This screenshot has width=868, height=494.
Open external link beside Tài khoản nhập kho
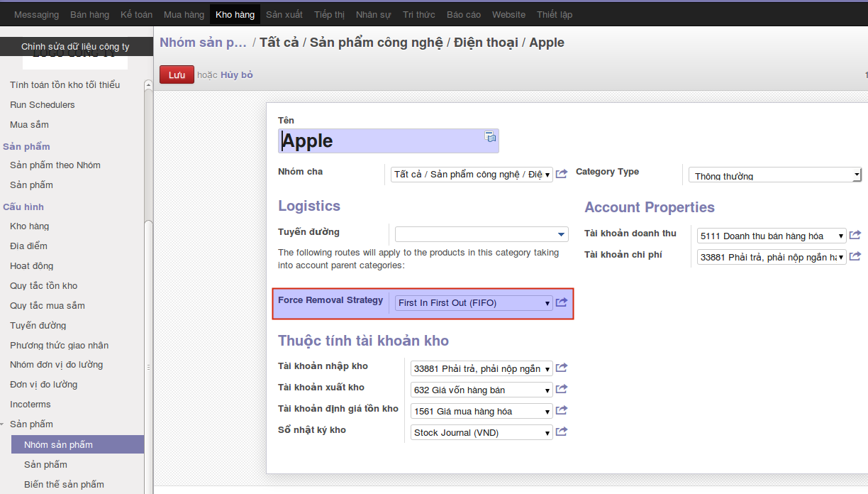562,368
